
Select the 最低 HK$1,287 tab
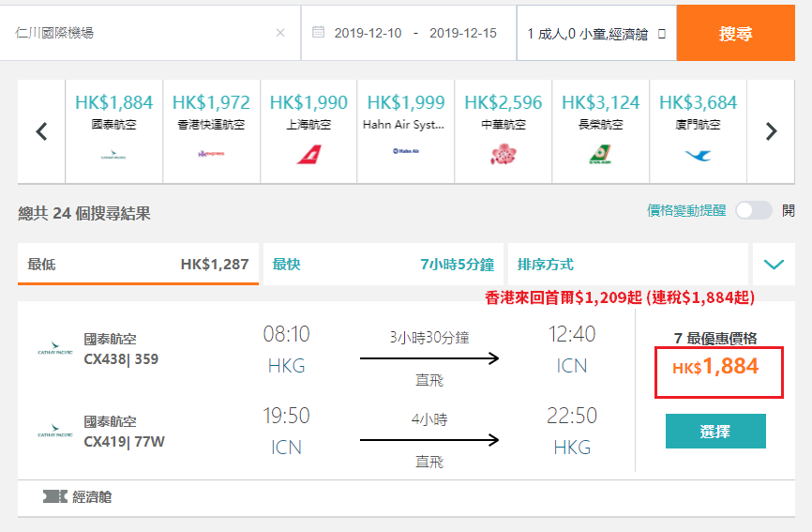tap(138, 265)
